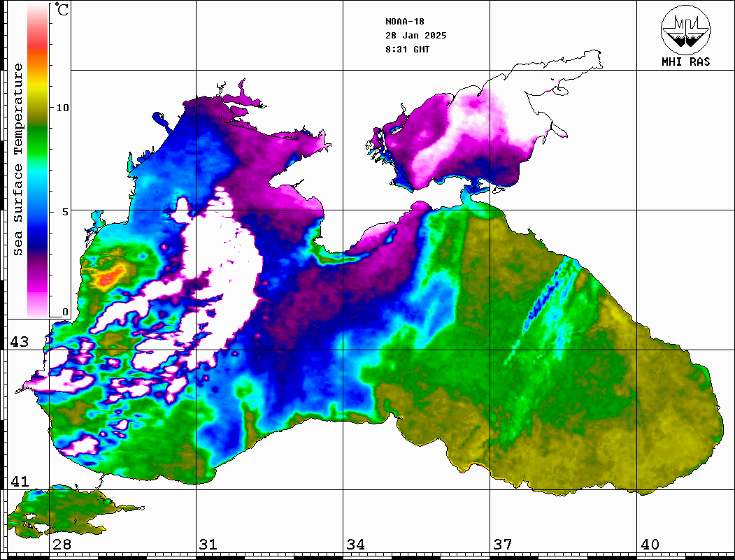Click the 0 mark on the color scale
This screenshot has height=560, width=735.
point(65,312)
